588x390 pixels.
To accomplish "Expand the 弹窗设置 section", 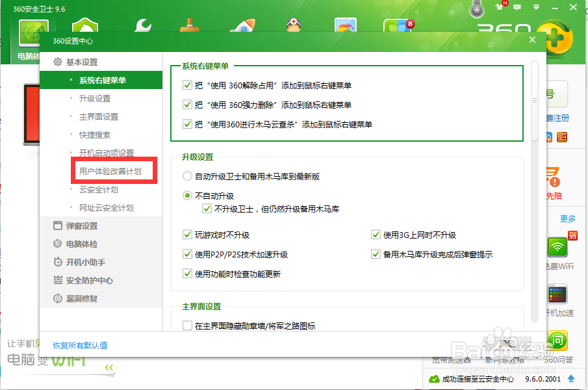I will pyautogui.click(x=101, y=226).
